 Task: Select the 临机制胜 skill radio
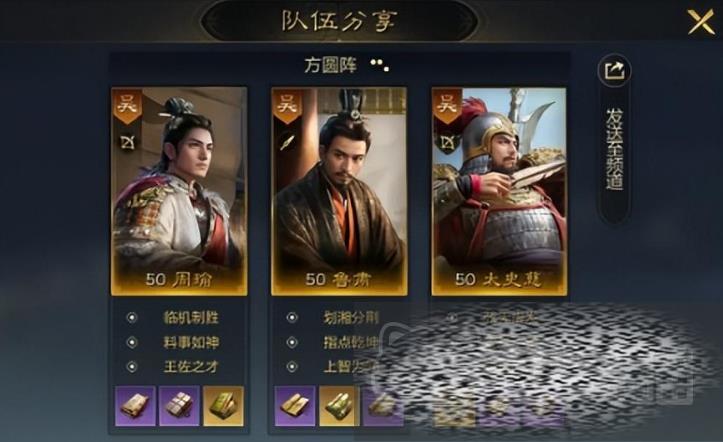132,318
